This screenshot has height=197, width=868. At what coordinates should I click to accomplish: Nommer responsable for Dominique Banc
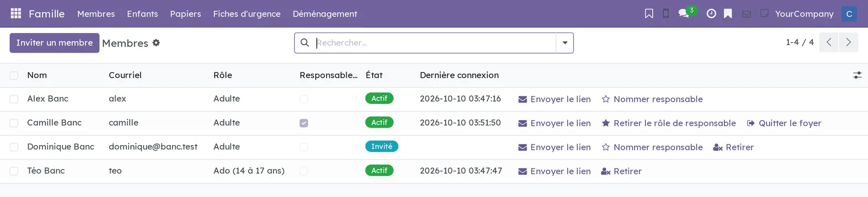pos(652,147)
